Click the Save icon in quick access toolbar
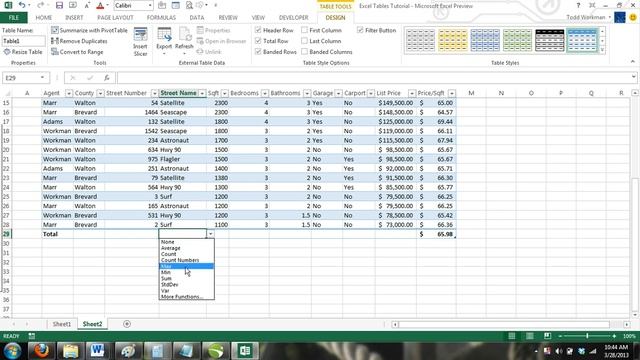Viewport: 640px width, 360px height. tap(59, 5)
